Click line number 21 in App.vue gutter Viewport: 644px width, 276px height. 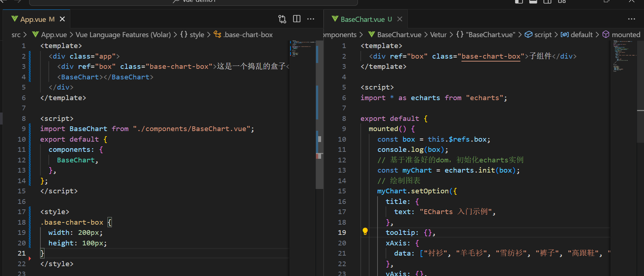[x=22, y=253]
